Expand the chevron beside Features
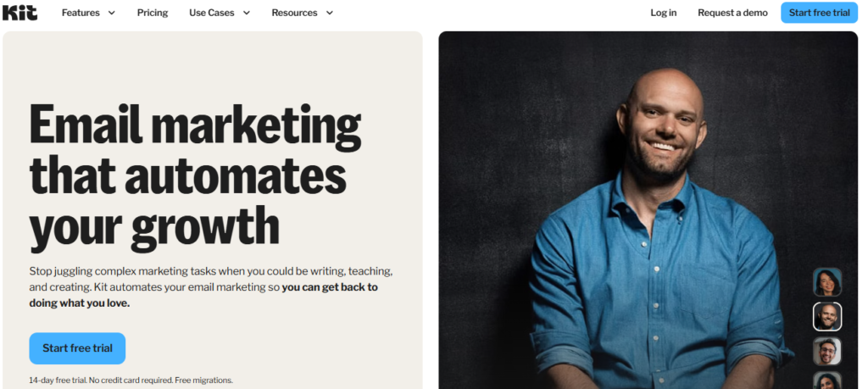The image size is (868, 389). point(111,13)
